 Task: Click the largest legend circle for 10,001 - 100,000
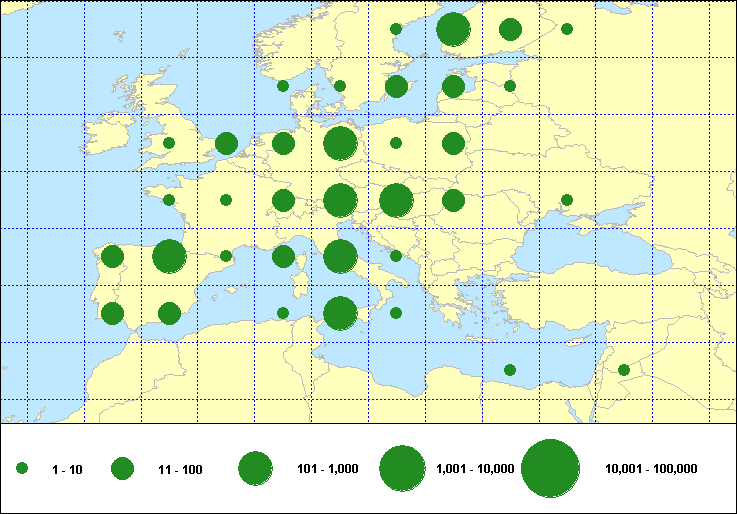click(x=551, y=468)
